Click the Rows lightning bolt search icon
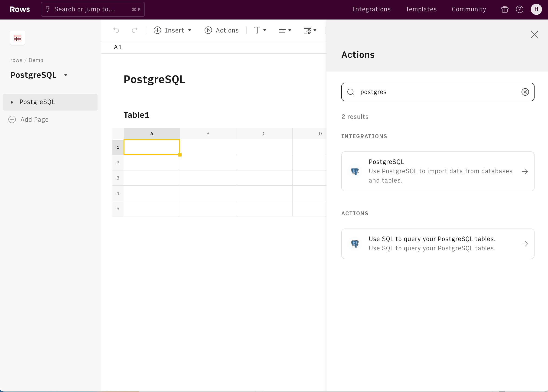The image size is (548, 392). click(48, 9)
